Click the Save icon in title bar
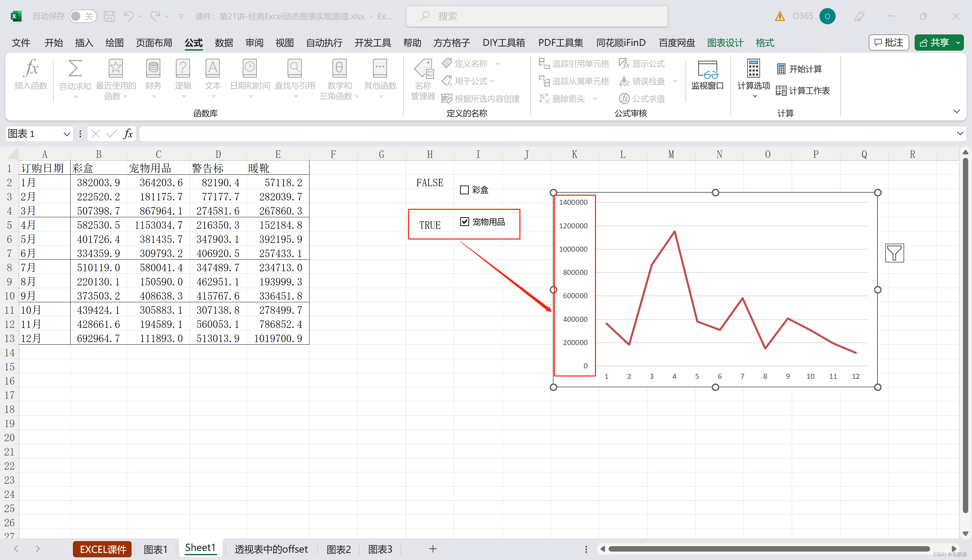 (109, 16)
